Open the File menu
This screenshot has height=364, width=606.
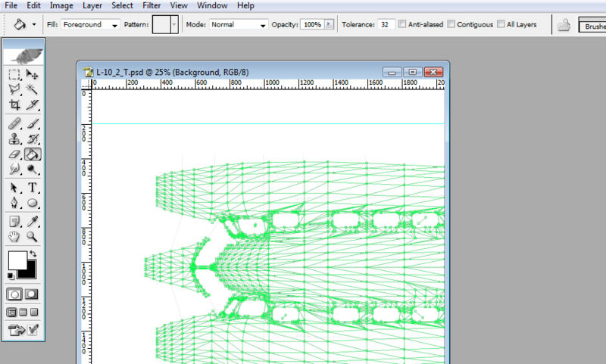pyautogui.click(x=11, y=5)
